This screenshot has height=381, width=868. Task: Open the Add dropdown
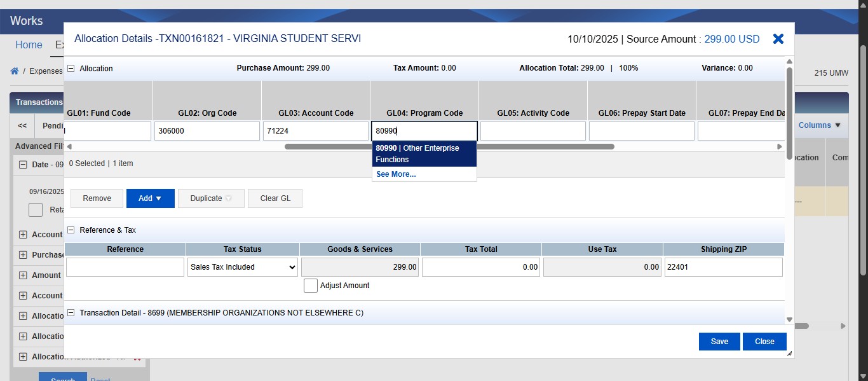tap(150, 198)
